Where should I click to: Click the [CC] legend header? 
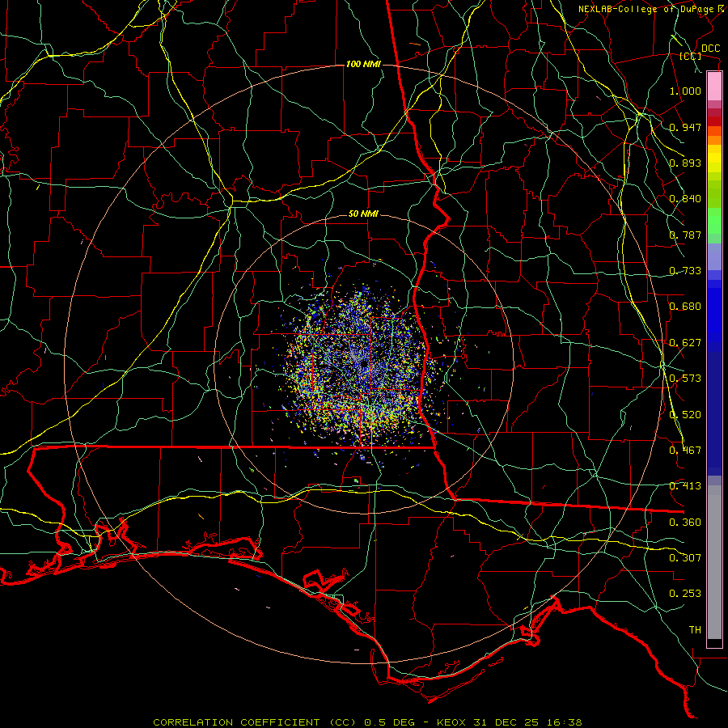[x=691, y=57]
